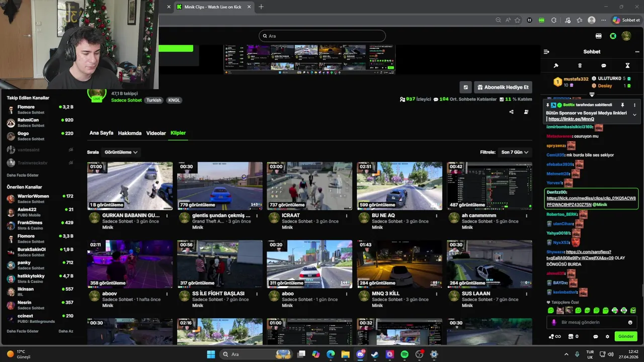Play the 'SS İLE FİGHT BAŞLASI' clip thumbnail
Image resolution: width=644 pixels, height=362 pixels.
pos(220,264)
